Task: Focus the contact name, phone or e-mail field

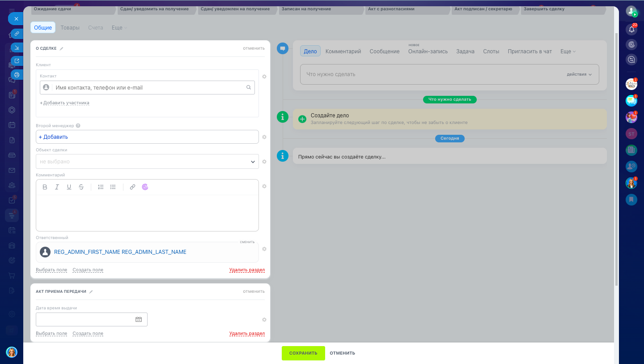Action: [147, 88]
